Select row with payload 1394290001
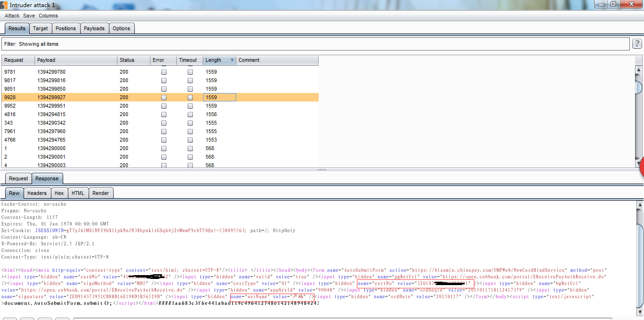This screenshot has height=320, width=644. click(160, 157)
